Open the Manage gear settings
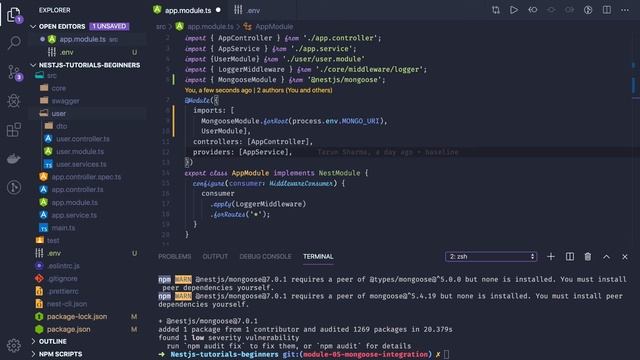The height and width of the screenshot is (360, 640). point(13,345)
